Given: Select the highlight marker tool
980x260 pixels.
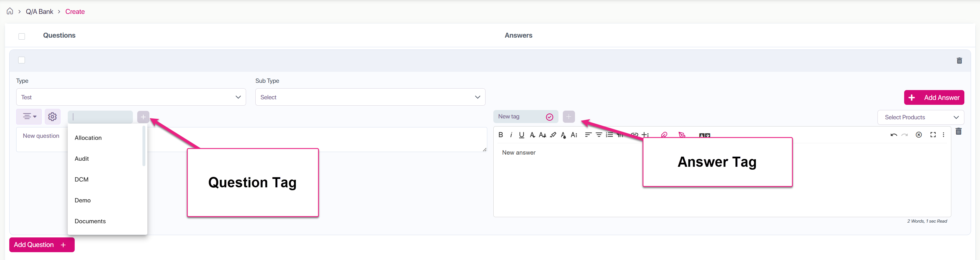Looking at the screenshot, I should pos(553,135).
